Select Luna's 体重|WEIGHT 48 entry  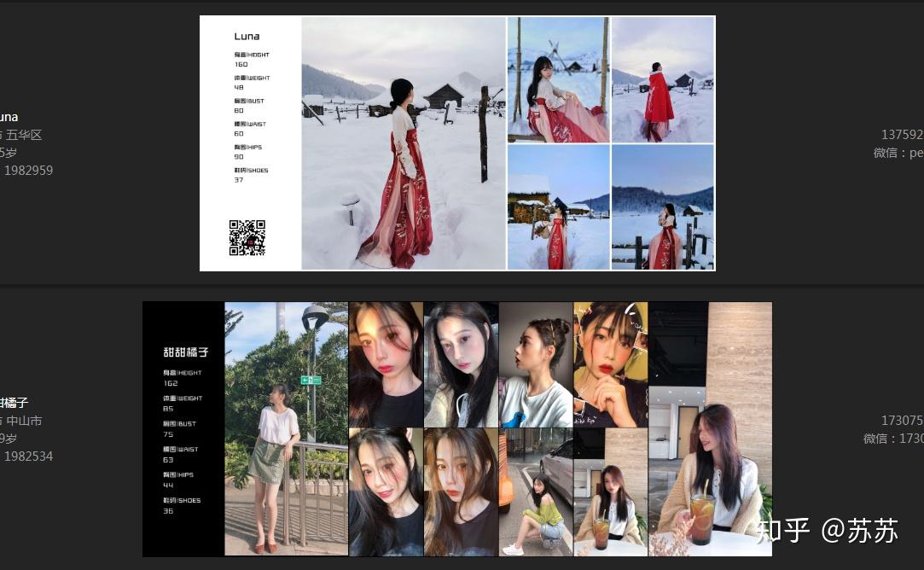click(252, 83)
